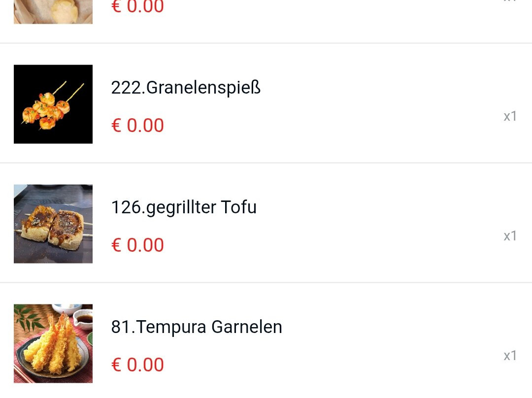The width and height of the screenshot is (532, 398).
Task: Tap the cut-off € 0.00 price at top
Action: 137,7
